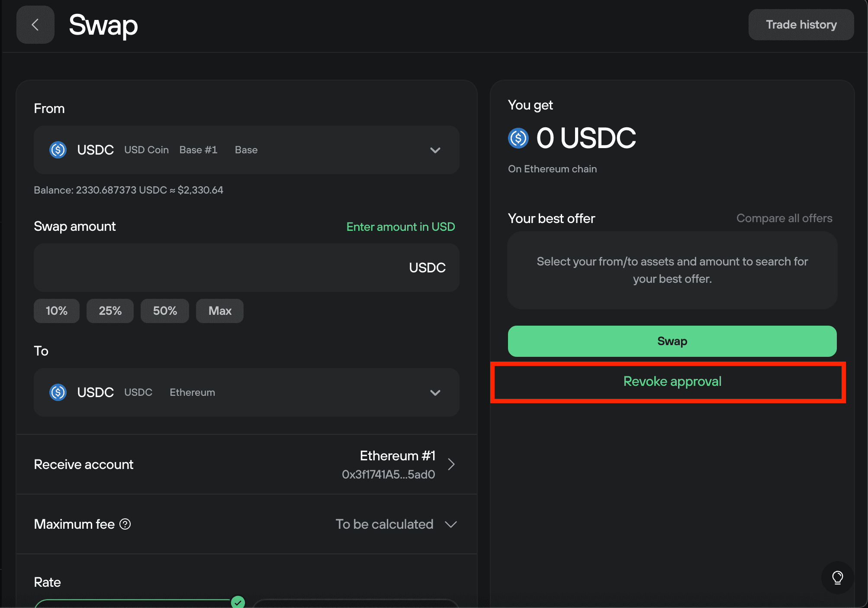The image size is (868, 608).
Task: Enable the Max swap amount option
Action: pos(219,310)
